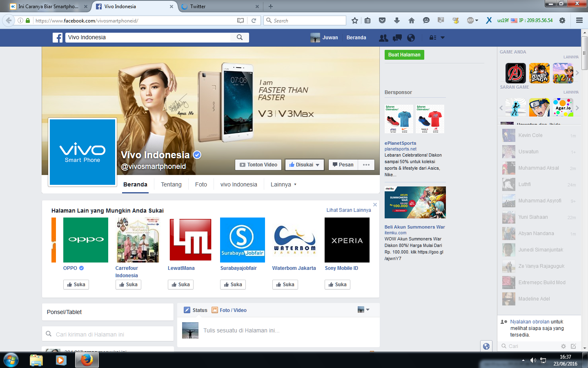Screen dimensions: 588x368
Task: Open Windows Start menu
Action: click(x=11, y=360)
